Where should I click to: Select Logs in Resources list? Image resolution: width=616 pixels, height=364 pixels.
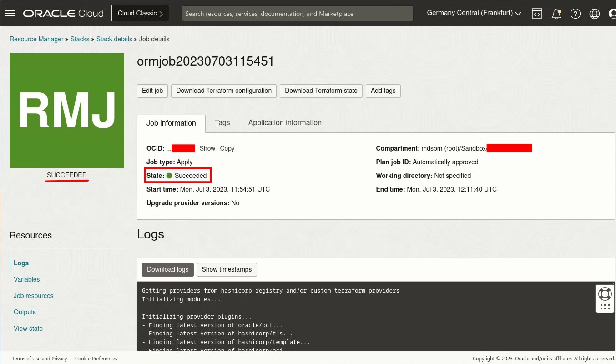[21, 263]
